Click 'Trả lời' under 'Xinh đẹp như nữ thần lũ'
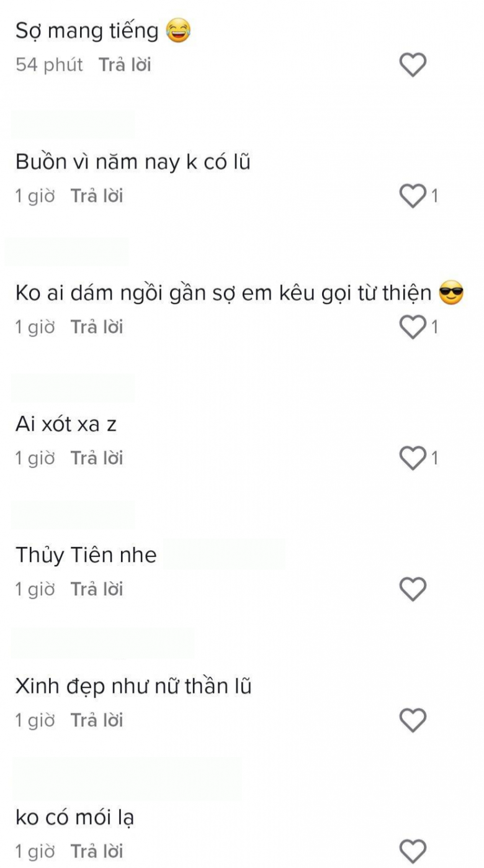Viewport: 484px width, 868px height. (x=97, y=720)
